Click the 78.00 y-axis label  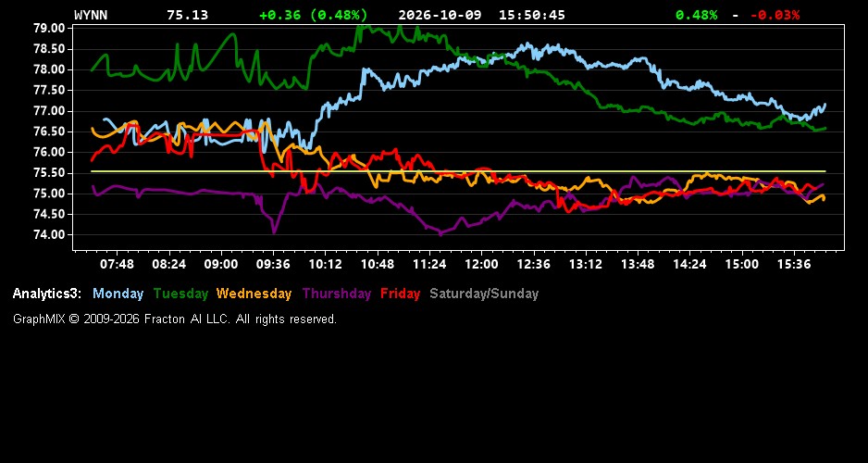(x=50, y=69)
